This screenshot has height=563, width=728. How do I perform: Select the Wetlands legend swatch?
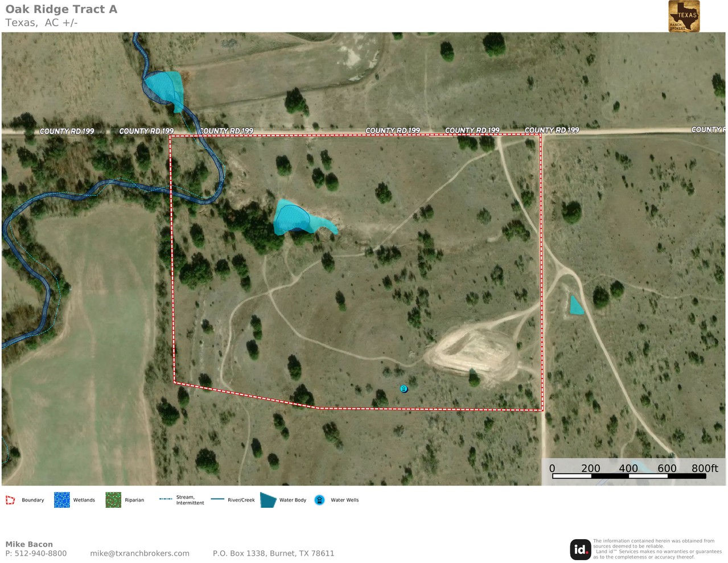click(61, 500)
